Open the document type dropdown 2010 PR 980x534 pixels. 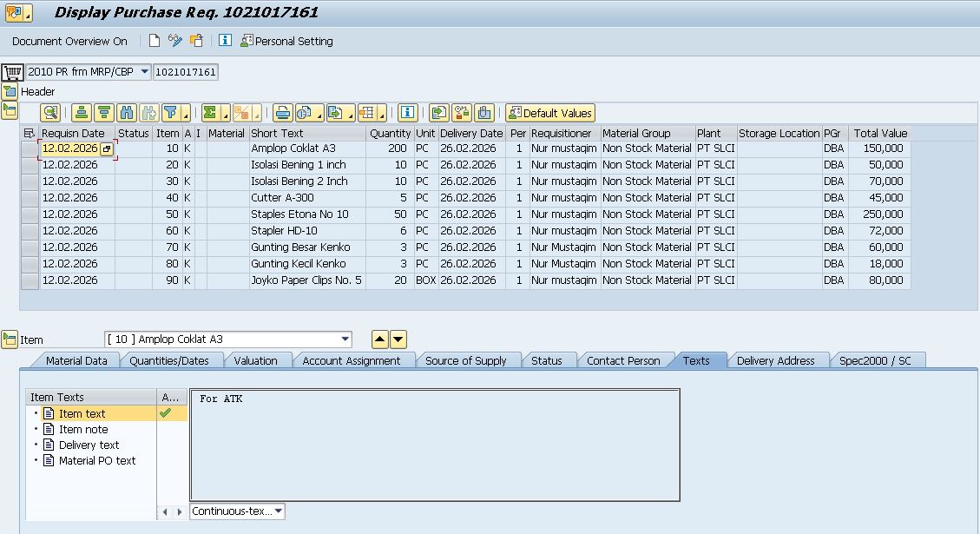pos(144,71)
